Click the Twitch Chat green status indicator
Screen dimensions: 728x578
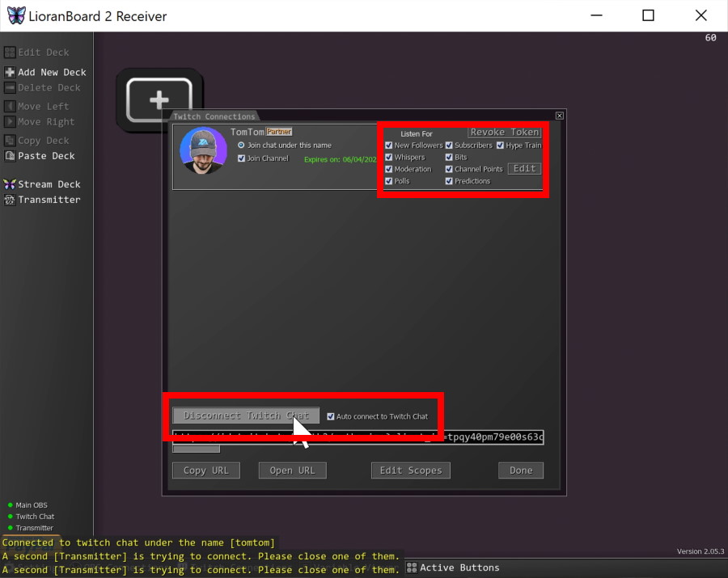point(11,517)
